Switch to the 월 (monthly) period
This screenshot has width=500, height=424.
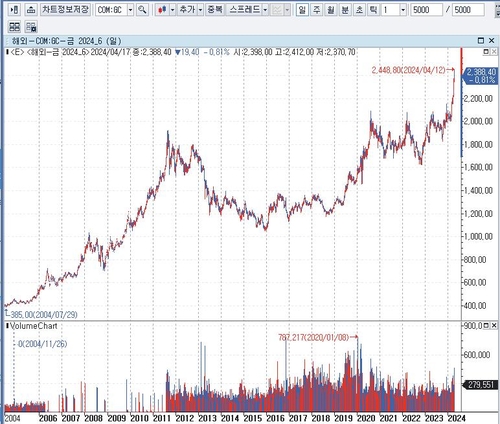[x=331, y=10]
